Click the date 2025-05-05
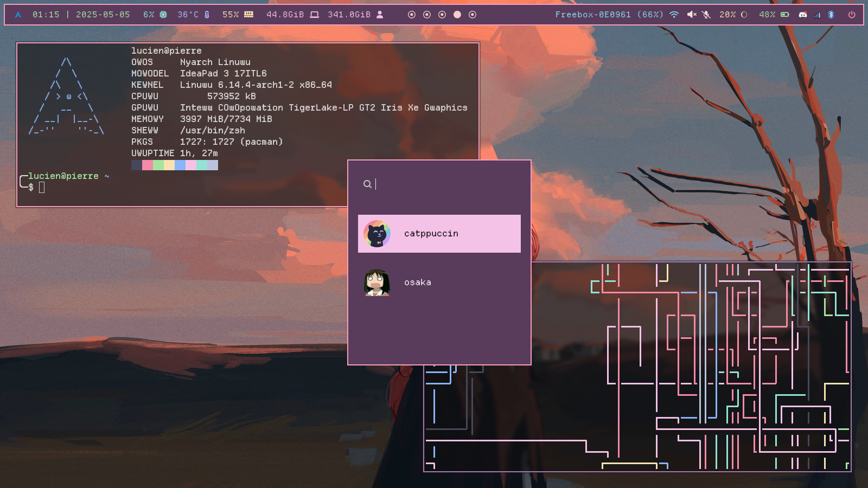 [x=103, y=15]
